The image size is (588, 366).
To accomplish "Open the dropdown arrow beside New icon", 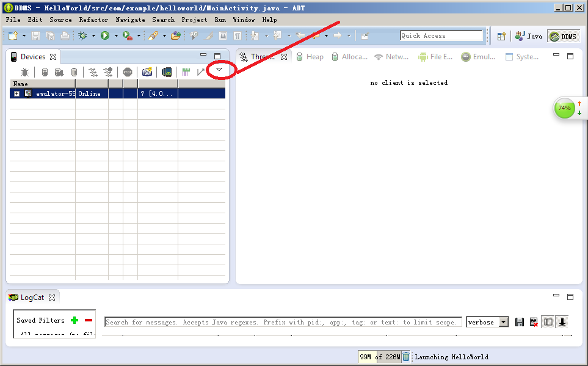I will click(24, 36).
